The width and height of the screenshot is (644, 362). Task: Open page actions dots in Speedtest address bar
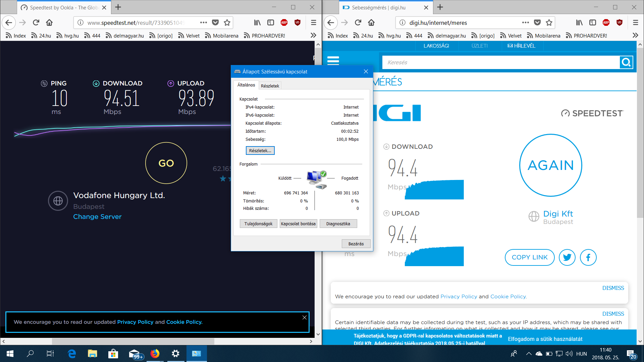point(204,22)
